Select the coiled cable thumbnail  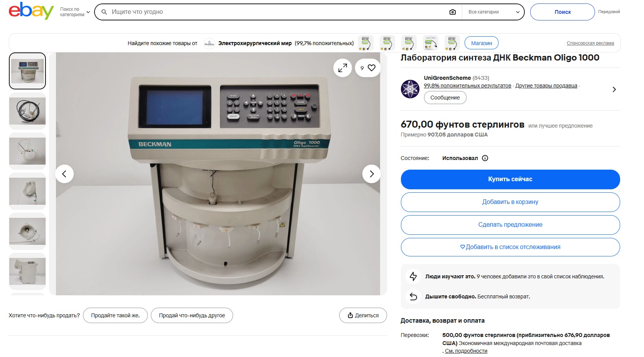[x=27, y=111]
